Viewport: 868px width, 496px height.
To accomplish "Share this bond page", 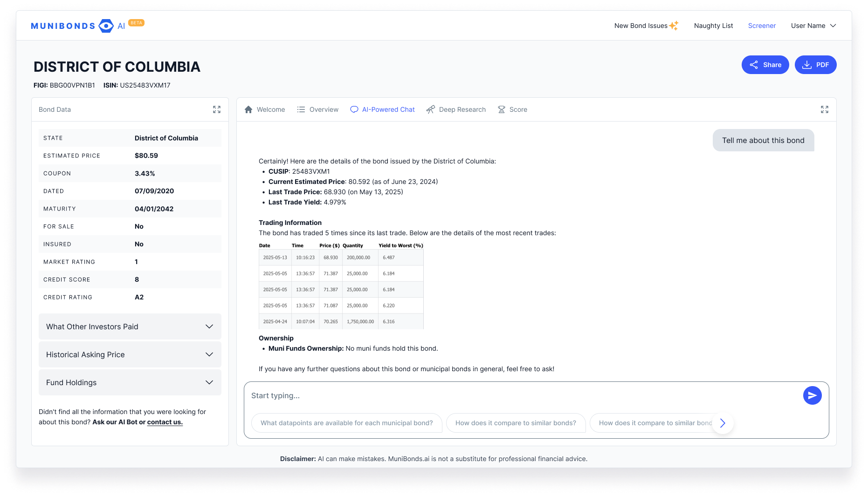I will (x=765, y=65).
